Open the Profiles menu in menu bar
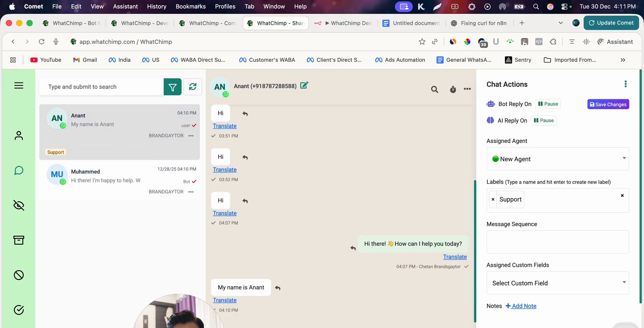 coord(225,6)
